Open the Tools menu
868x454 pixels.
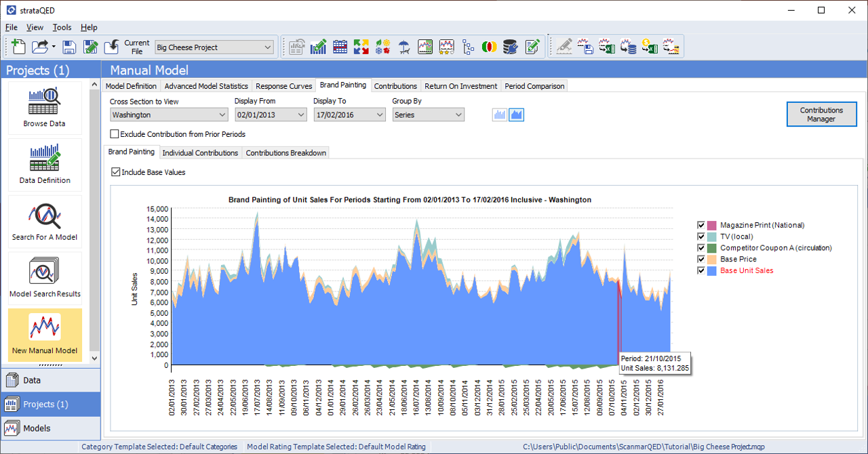point(62,28)
